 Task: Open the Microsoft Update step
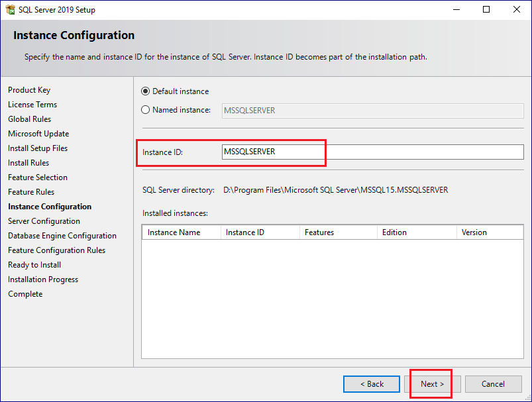click(38, 134)
